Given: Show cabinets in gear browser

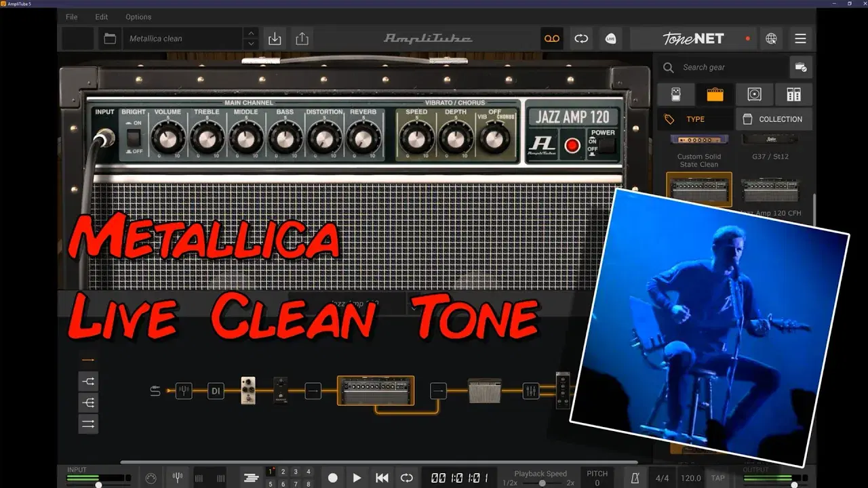Looking at the screenshot, I should tap(755, 94).
